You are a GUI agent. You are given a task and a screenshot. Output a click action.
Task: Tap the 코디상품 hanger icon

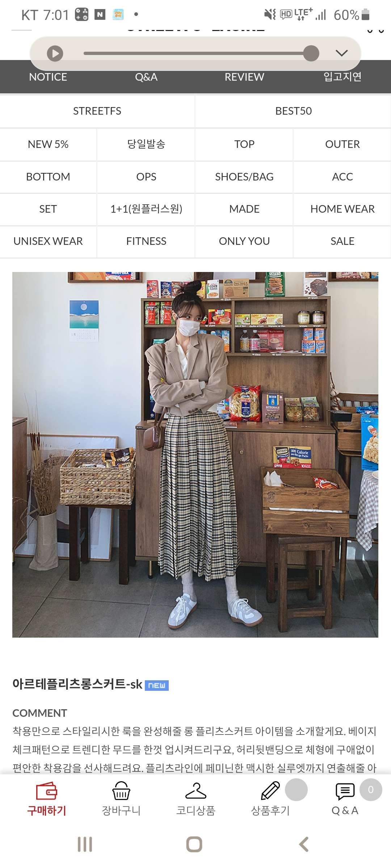click(195, 791)
